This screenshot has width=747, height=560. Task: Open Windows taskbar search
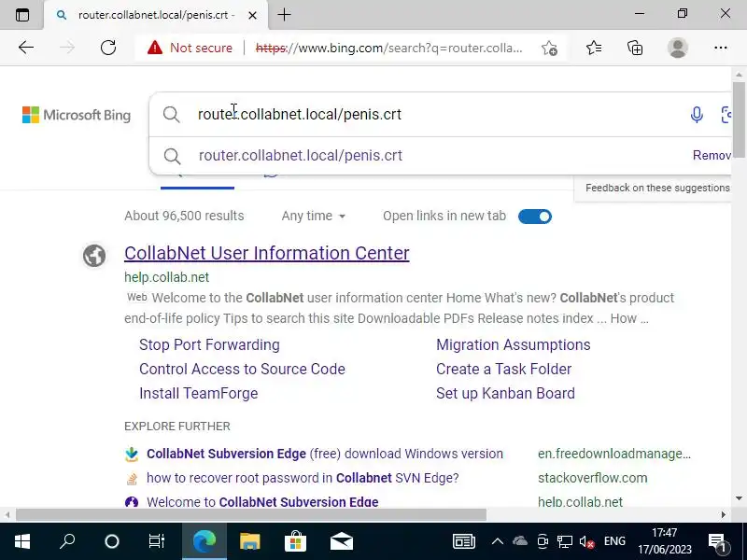(67, 541)
